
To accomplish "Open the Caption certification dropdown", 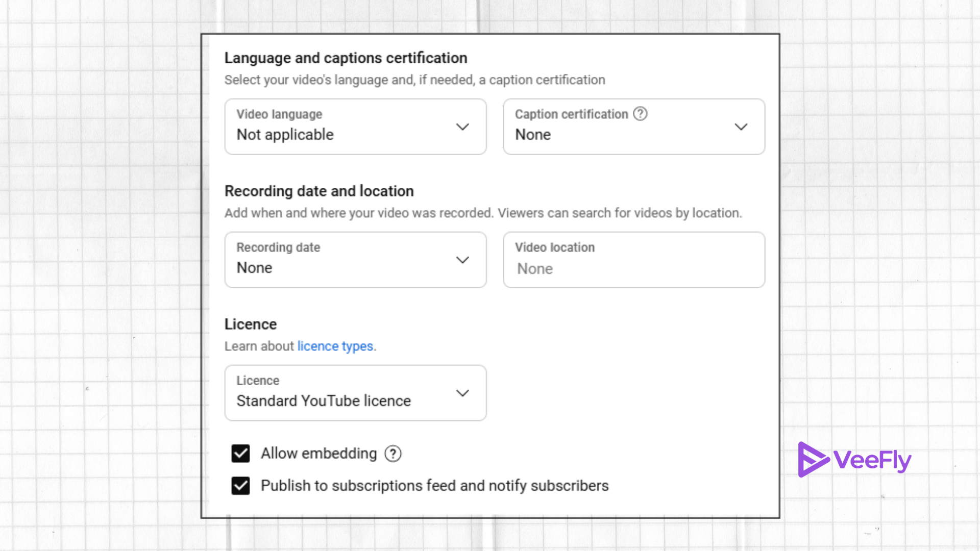I will [x=633, y=127].
